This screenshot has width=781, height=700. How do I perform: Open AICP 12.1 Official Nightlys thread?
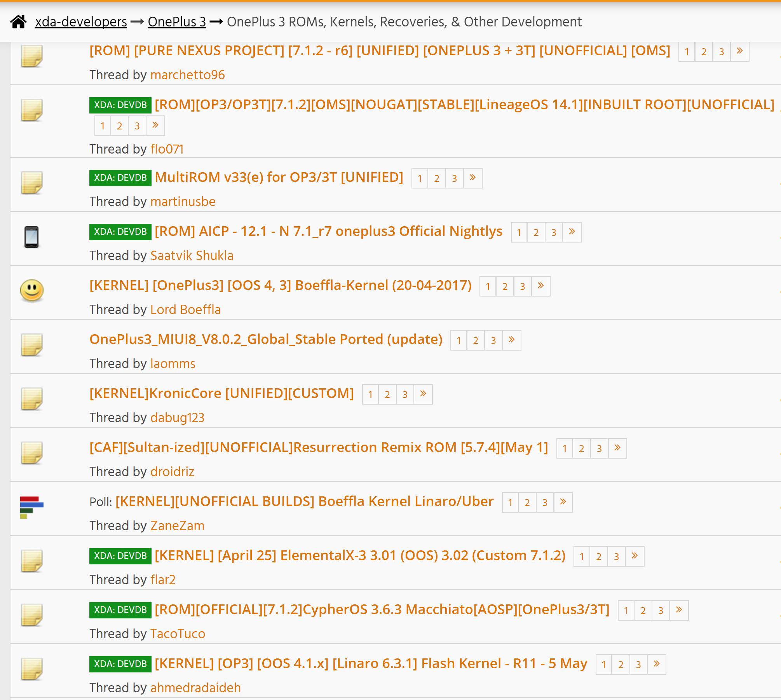328,231
